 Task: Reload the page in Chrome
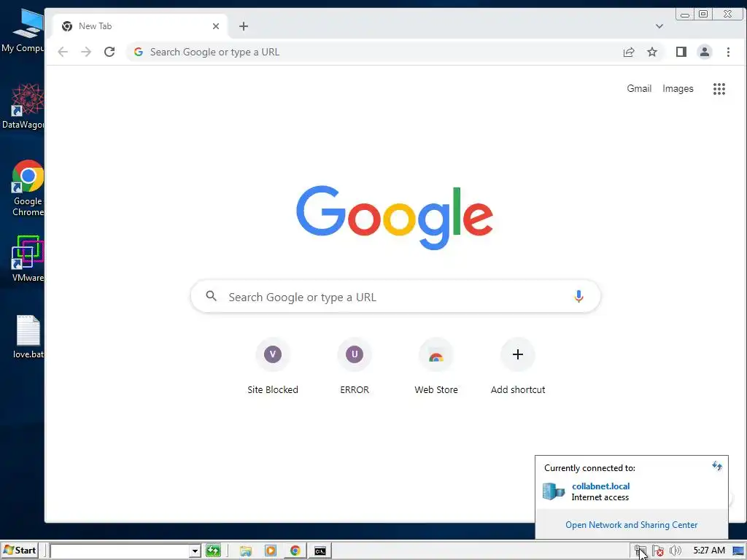pyautogui.click(x=109, y=52)
